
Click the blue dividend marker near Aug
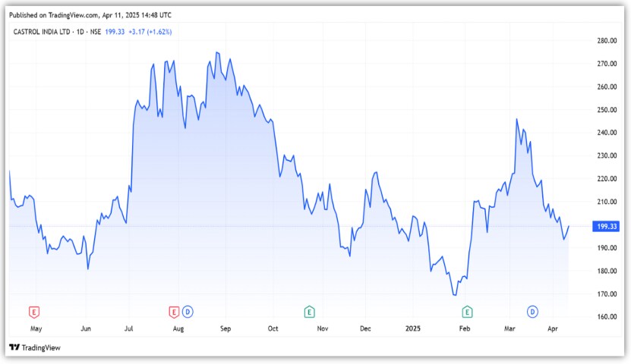(188, 312)
